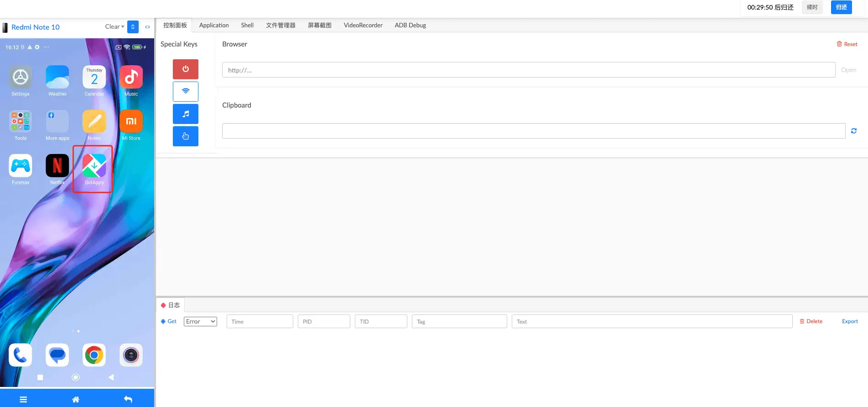Toggle the WiFi special key
The height and width of the screenshot is (407, 868).
point(185,91)
